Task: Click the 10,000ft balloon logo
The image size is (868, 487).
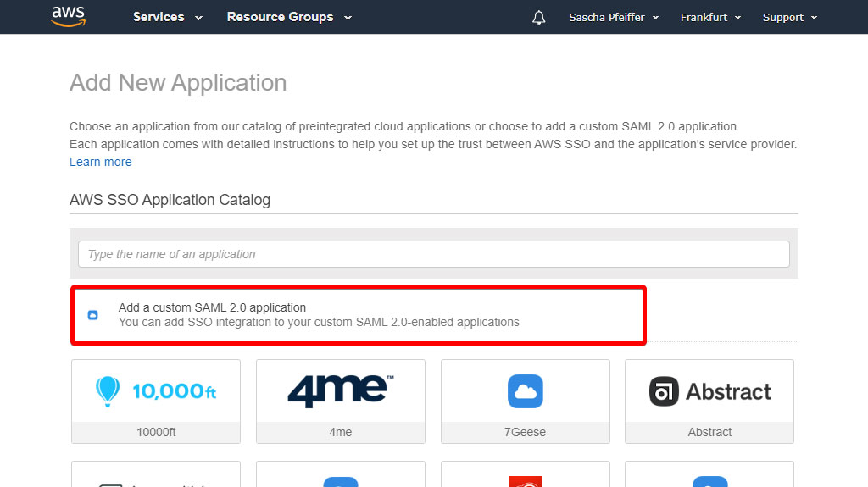Action: pyautogui.click(x=108, y=390)
